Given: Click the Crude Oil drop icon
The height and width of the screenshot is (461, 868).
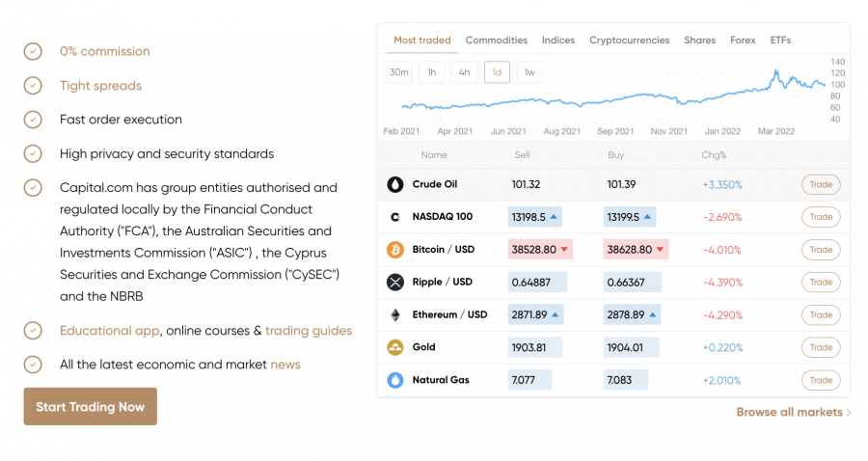Looking at the screenshot, I should tap(394, 184).
